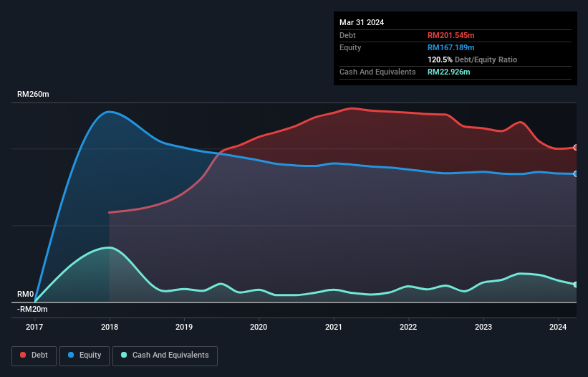The height and width of the screenshot is (377, 588).
Task: Select the 2017 x-axis label
Action: [34, 327]
